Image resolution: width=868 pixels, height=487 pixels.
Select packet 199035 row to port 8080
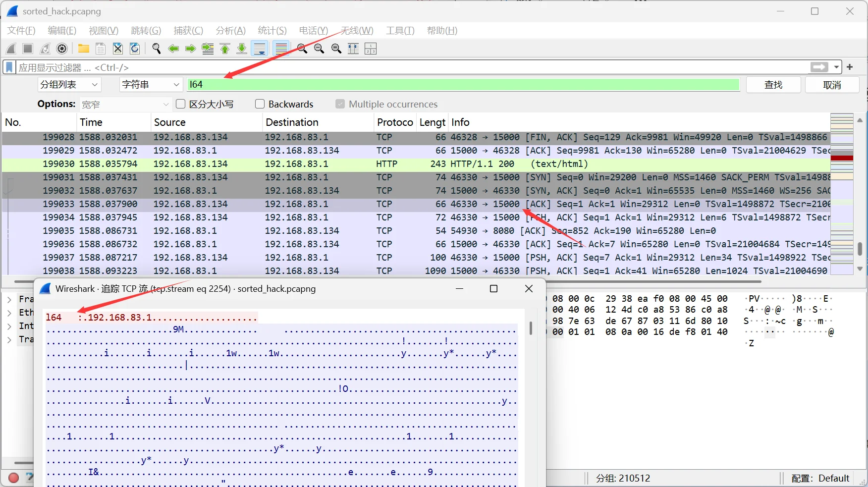tap(416, 231)
